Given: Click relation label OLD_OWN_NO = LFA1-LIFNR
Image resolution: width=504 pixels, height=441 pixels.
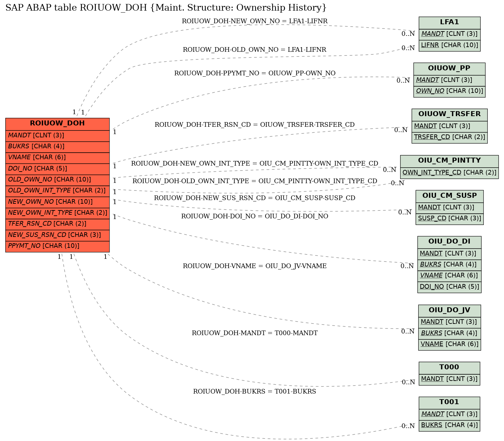Looking at the screenshot, I should pos(254,50).
